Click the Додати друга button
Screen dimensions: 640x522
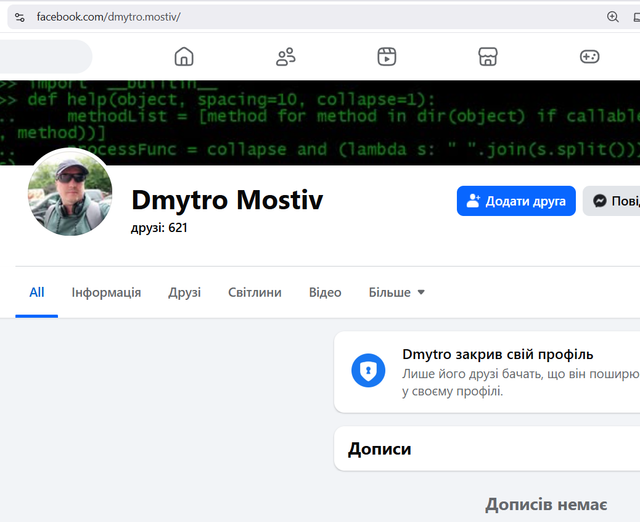pos(516,201)
